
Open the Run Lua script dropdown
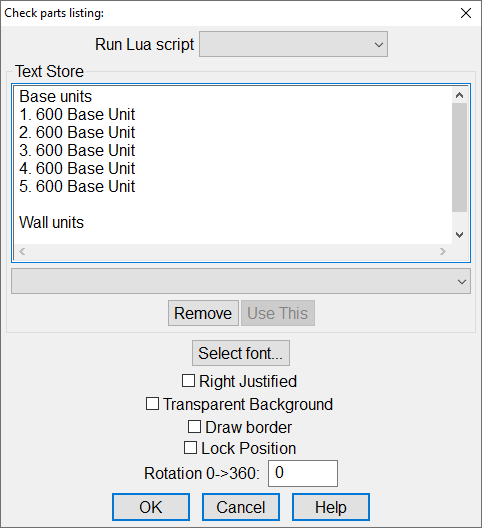point(293,44)
